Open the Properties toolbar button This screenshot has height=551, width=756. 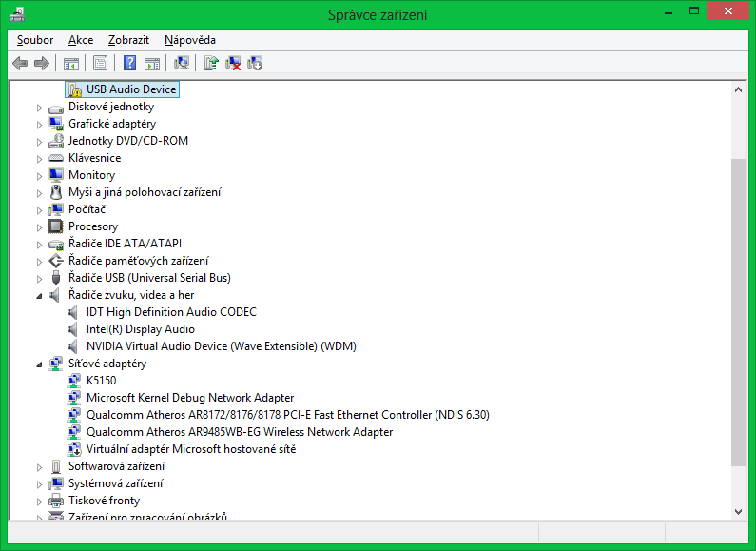tap(100, 63)
